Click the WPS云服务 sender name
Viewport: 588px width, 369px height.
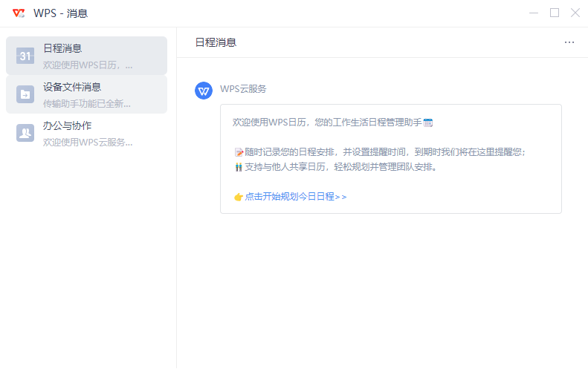(243, 89)
